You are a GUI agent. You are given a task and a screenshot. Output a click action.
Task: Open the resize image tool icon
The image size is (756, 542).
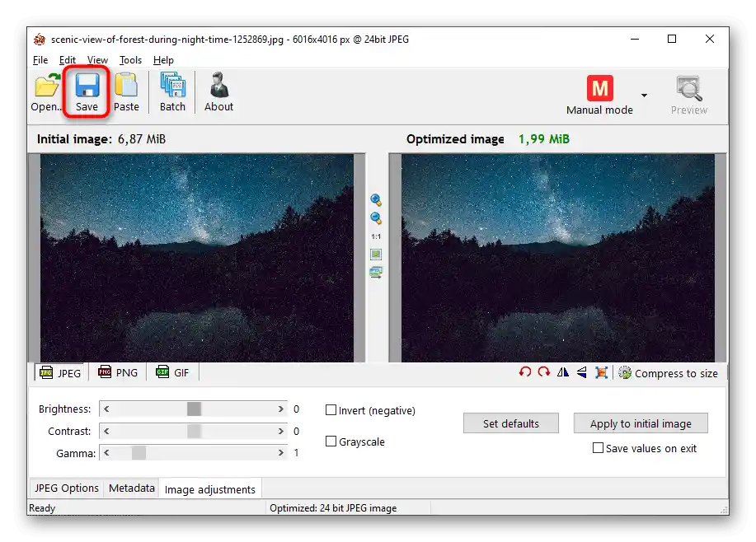pos(601,372)
